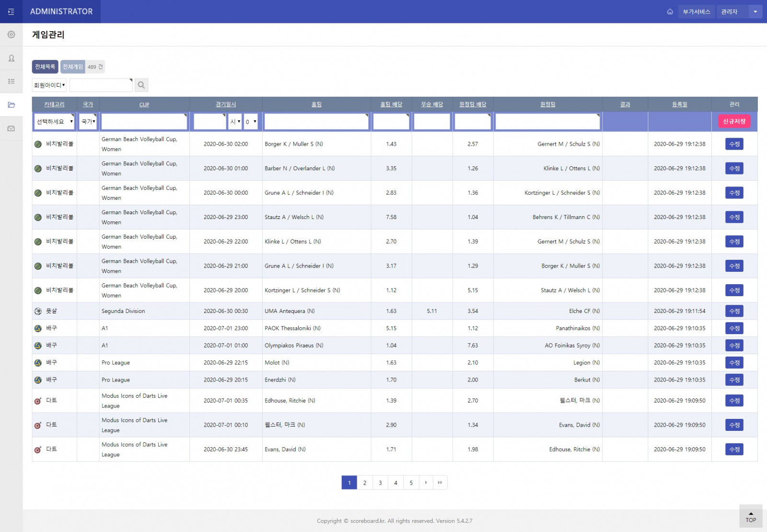Select the 전체목록 tab
Viewport: 767px width, 532px height.
click(45, 67)
